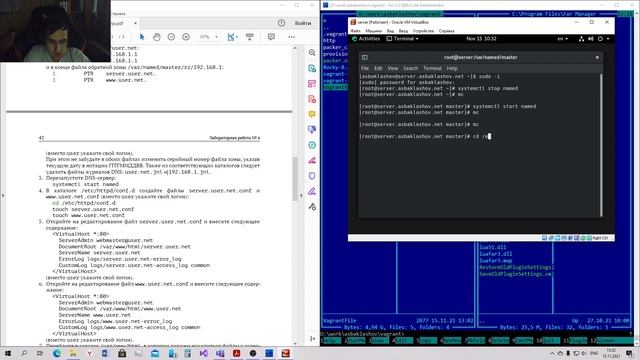This screenshot has width=640, height=360.
Task: Open the Create PDF tool in right sidebar
Action: point(312,99)
